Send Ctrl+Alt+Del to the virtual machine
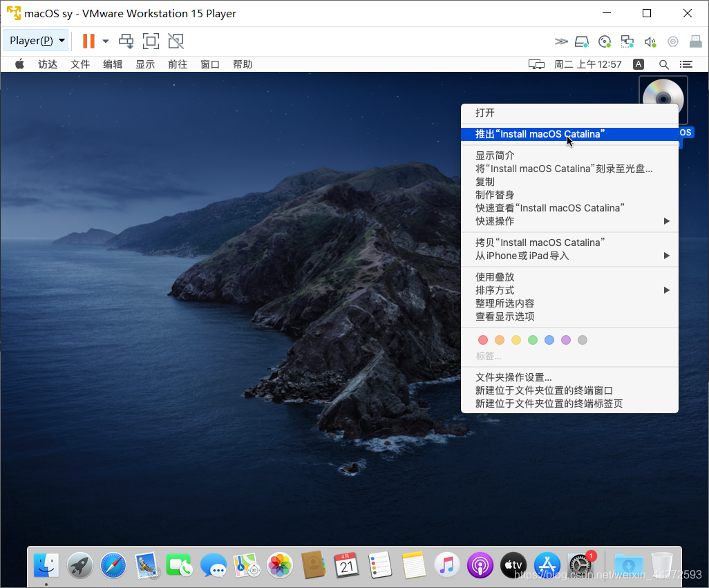The width and height of the screenshot is (709, 588). click(126, 41)
